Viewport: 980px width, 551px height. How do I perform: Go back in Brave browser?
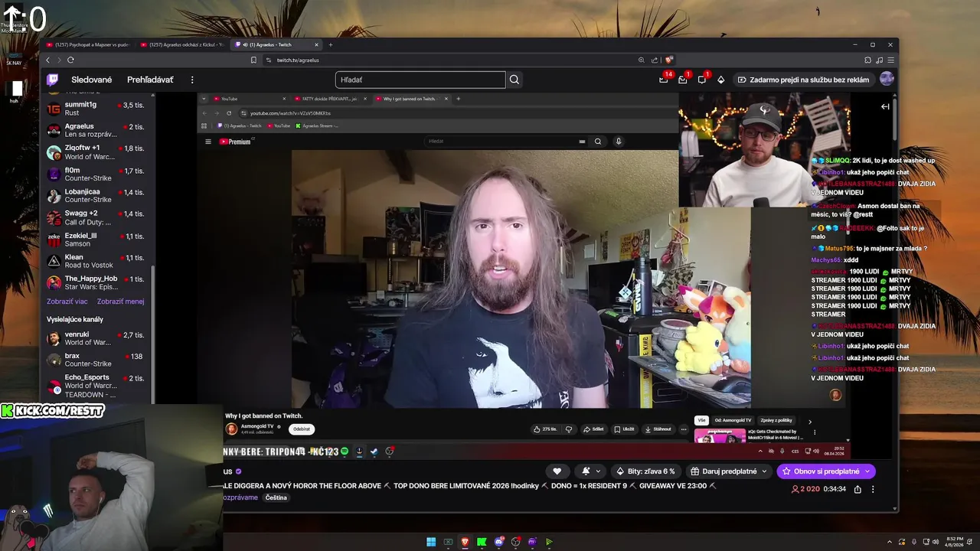pyautogui.click(x=48, y=60)
